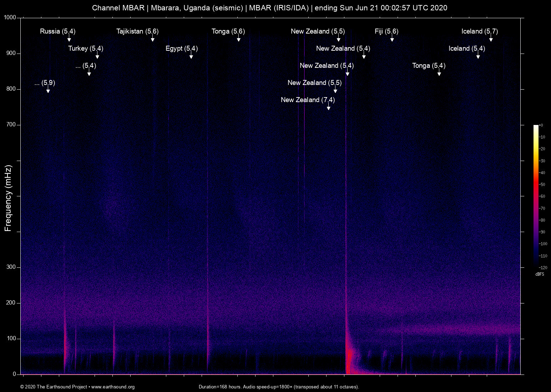Click the Russia (5.4) event label
The image size is (551, 392).
pyautogui.click(x=58, y=31)
